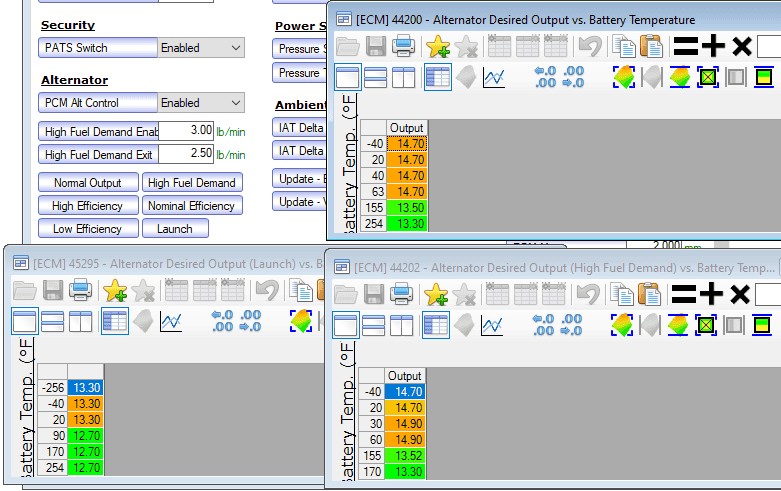Select vertical split layout in 44200 window

[x=403, y=77]
